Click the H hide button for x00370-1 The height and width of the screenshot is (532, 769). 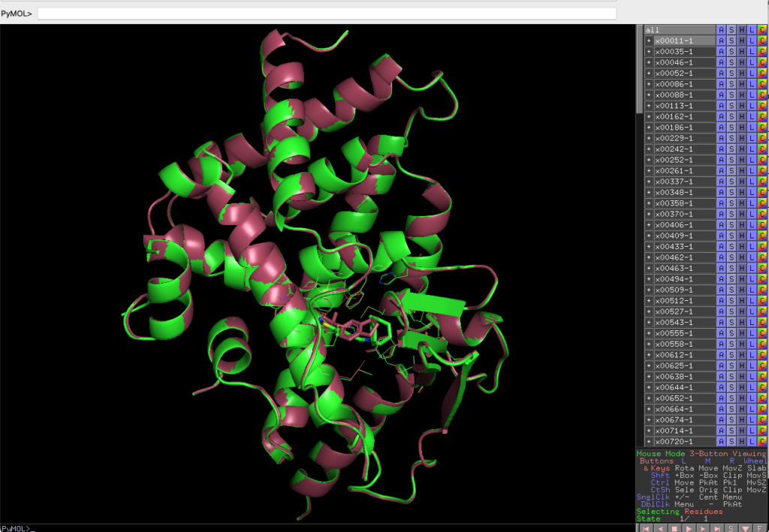point(741,214)
